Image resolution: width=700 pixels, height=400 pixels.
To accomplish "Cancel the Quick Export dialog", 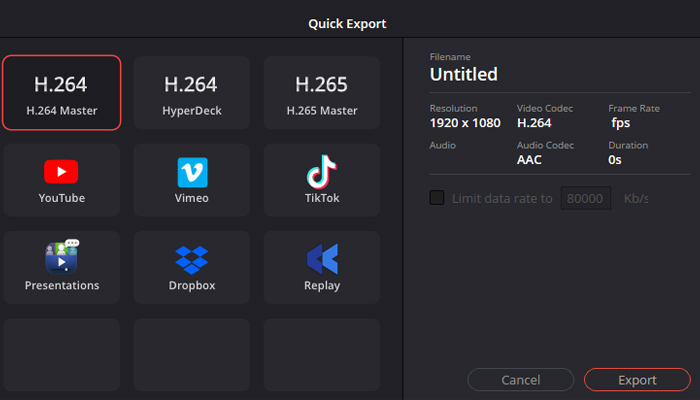I will click(521, 380).
